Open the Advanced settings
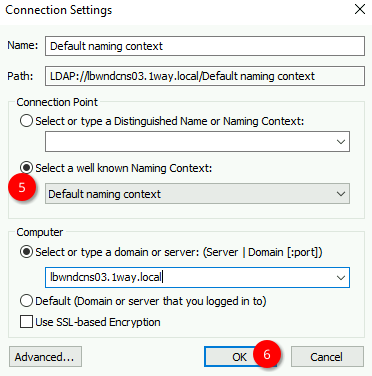The width and height of the screenshot is (372, 376). coord(45,357)
